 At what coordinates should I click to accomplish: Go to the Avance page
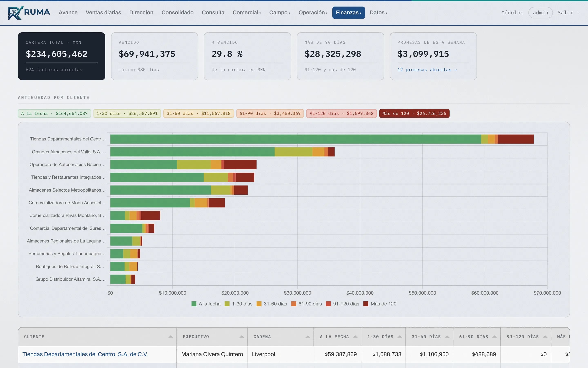point(68,13)
